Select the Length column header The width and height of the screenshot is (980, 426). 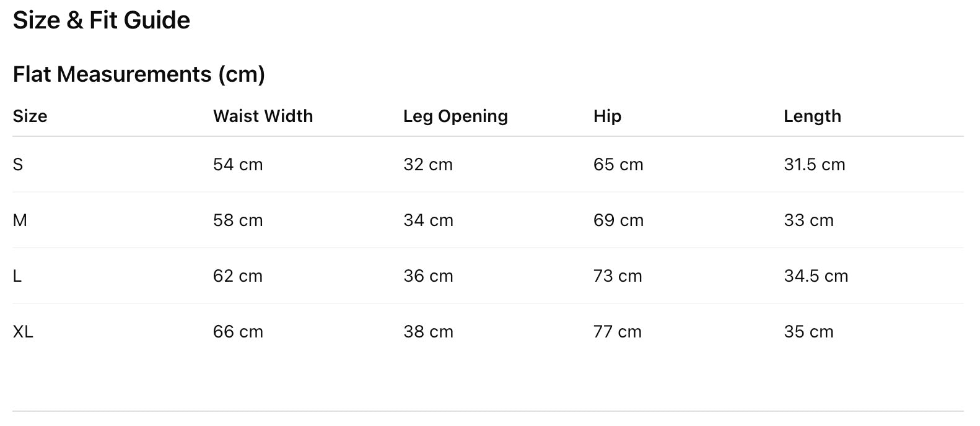click(x=812, y=116)
